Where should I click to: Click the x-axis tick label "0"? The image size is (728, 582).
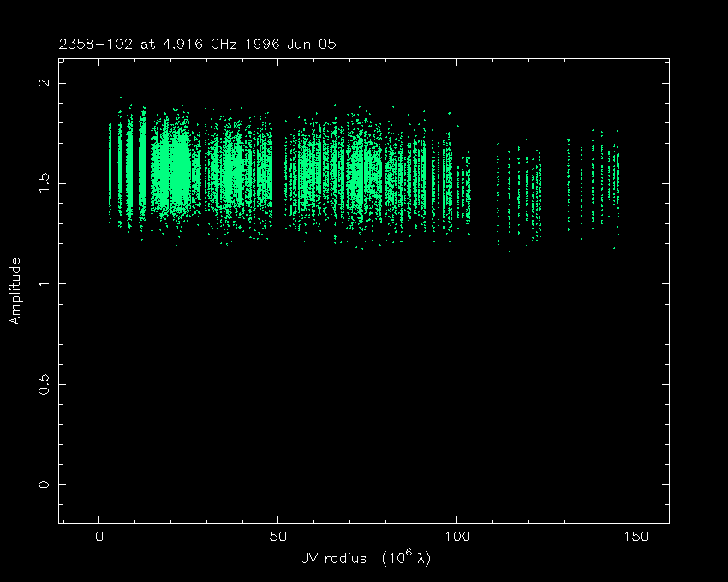99,537
